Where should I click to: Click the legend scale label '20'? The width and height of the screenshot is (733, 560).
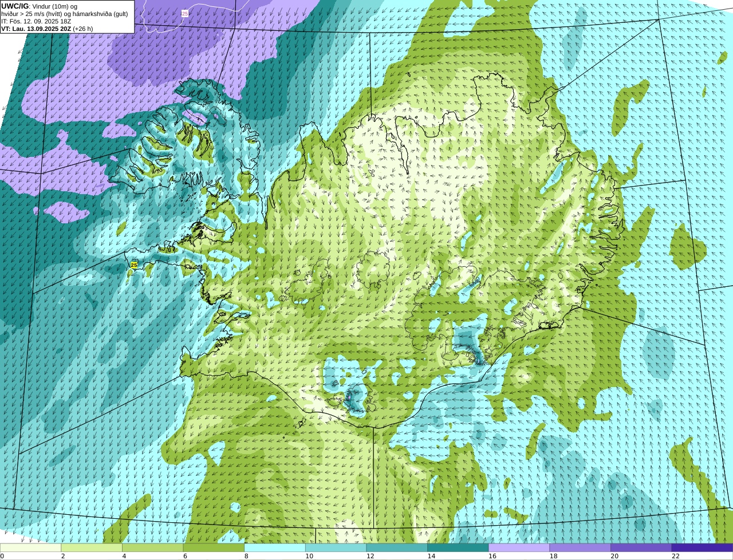point(614,556)
